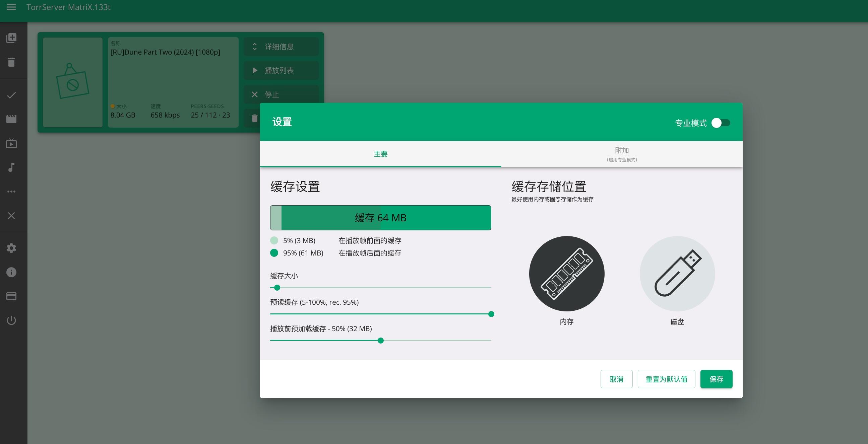This screenshot has width=868, height=444.
Task: Expand 详细信息 on the Dune torrent card
Action: point(281,47)
